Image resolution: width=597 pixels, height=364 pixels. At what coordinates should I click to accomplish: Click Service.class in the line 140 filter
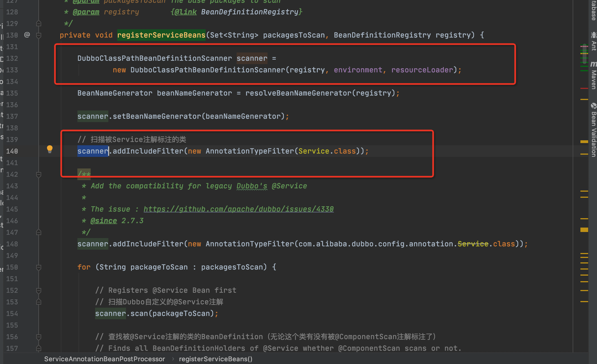[x=327, y=151]
